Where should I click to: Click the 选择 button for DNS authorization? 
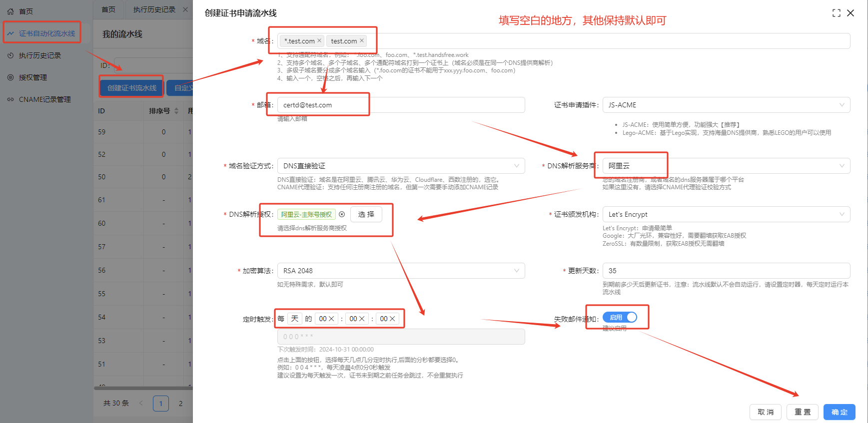coord(366,214)
